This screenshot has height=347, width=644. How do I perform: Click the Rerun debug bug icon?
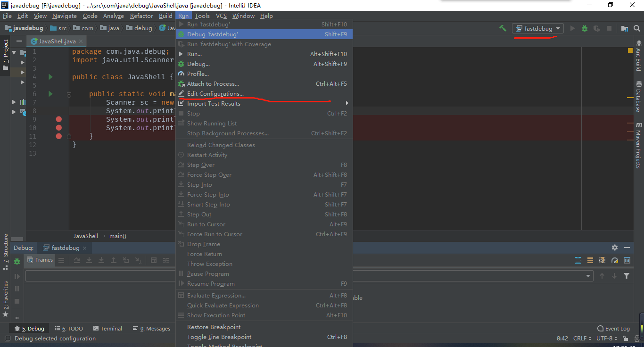17,261
